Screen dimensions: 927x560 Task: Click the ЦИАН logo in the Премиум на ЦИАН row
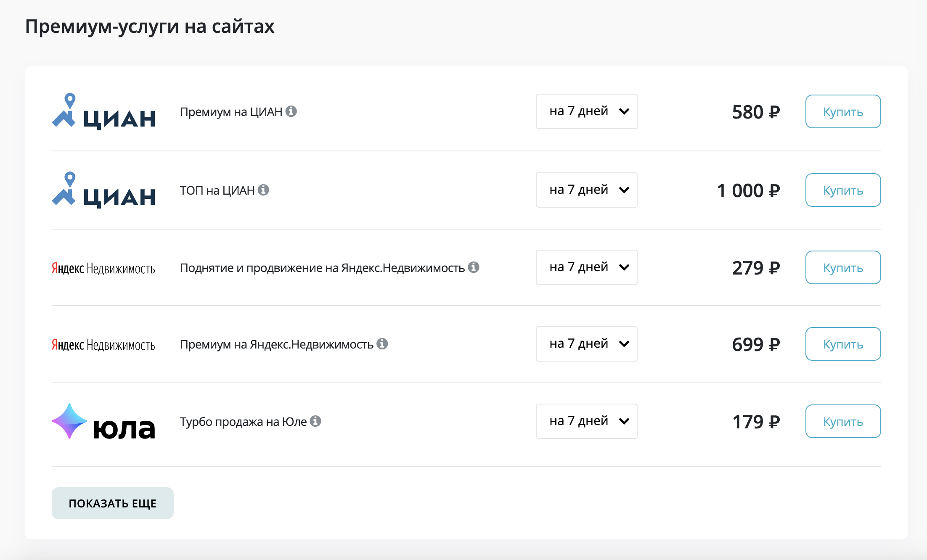[x=103, y=111]
